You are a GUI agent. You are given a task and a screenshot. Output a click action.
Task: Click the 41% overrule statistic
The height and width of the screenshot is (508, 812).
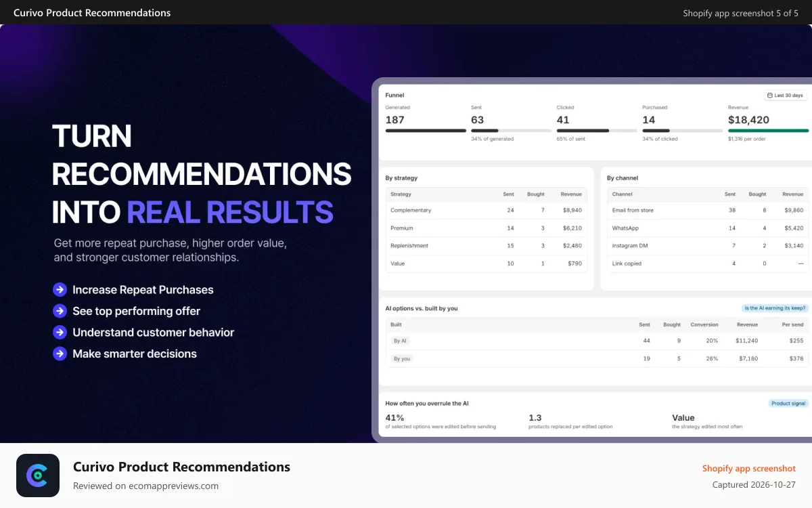pos(394,418)
